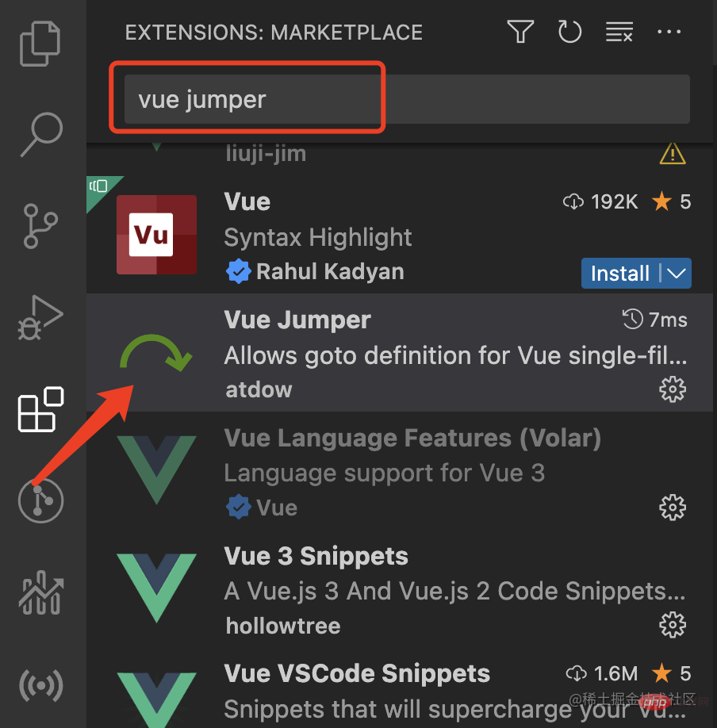Open the broadcast signal activity bar icon
This screenshot has width=717, height=728.
pos(40,684)
